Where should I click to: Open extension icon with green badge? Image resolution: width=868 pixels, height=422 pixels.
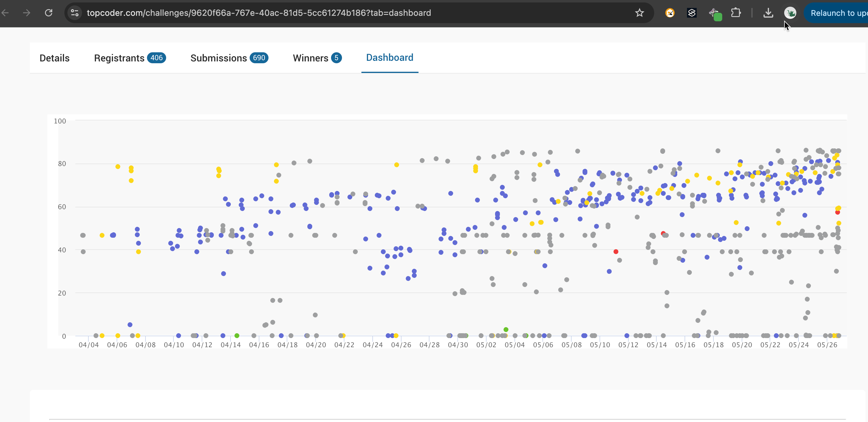(x=715, y=14)
